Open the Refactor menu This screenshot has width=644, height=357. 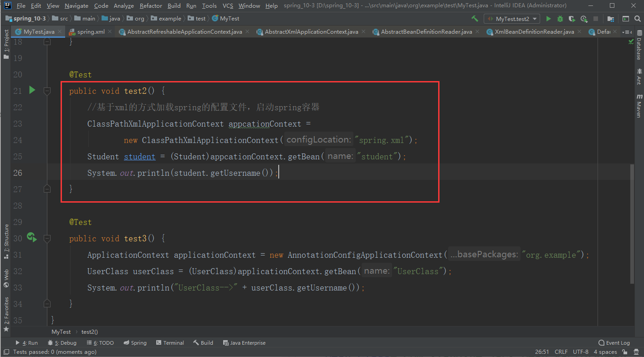(x=151, y=5)
